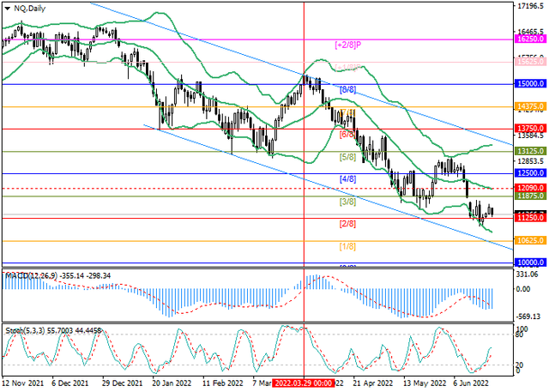Select the 12090.0 dashed level label

530,188
